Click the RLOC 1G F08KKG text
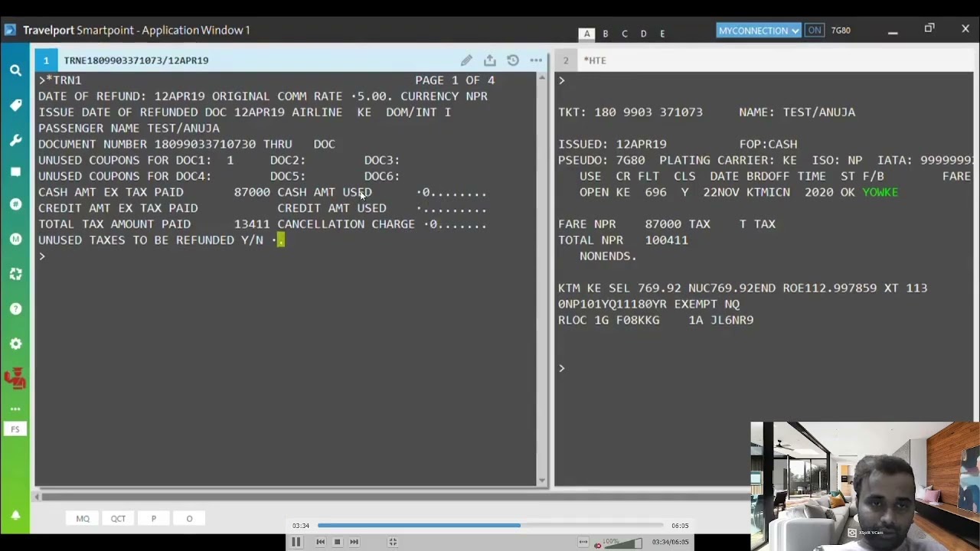The image size is (980, 551). coord(609,321)
